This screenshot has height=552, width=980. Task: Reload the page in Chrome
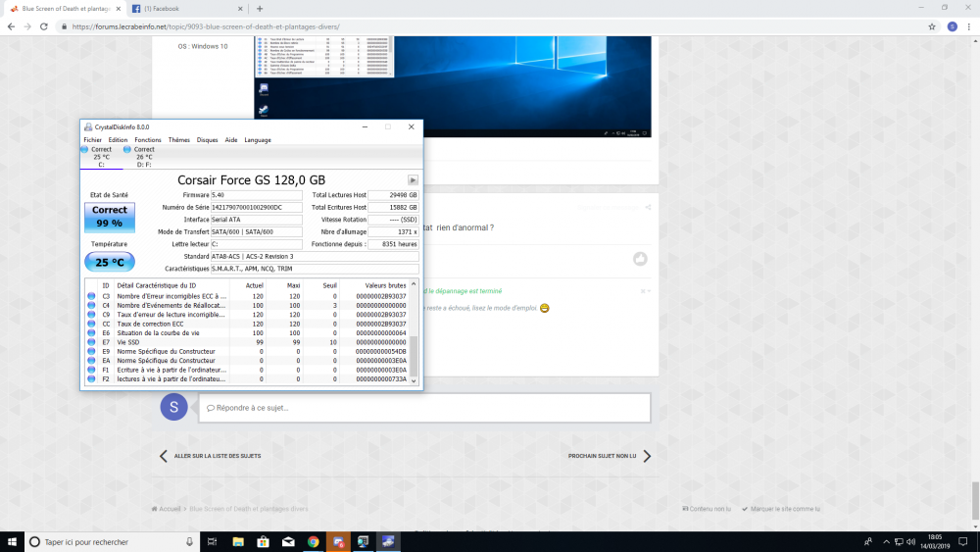(44, 26)
